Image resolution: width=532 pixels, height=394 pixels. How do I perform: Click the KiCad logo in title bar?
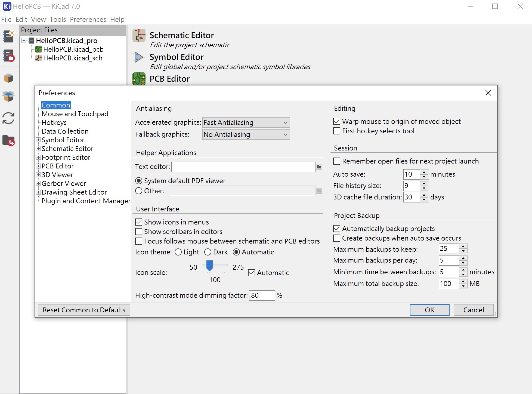pos(7,6)
